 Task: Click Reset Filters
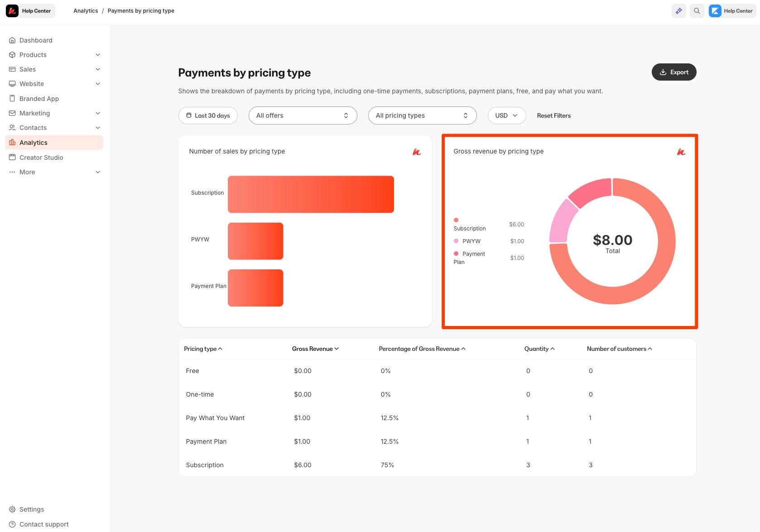coord(553,115)
